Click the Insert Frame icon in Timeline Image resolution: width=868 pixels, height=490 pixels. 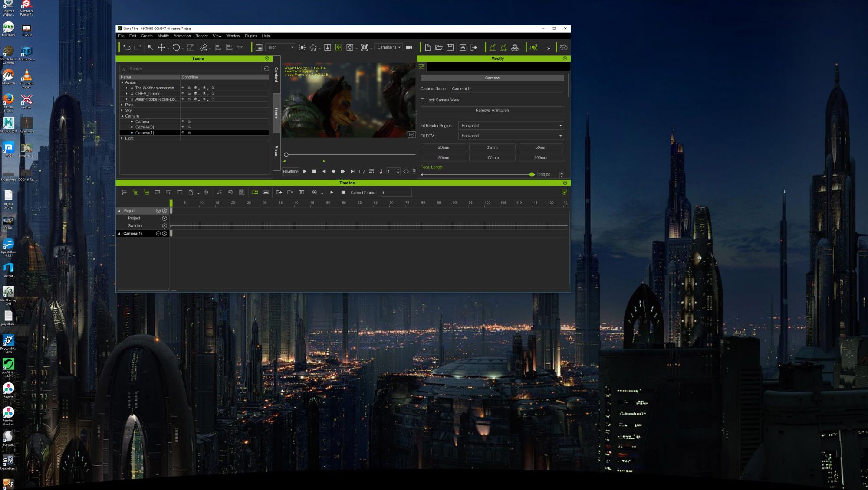pos(279,193)
